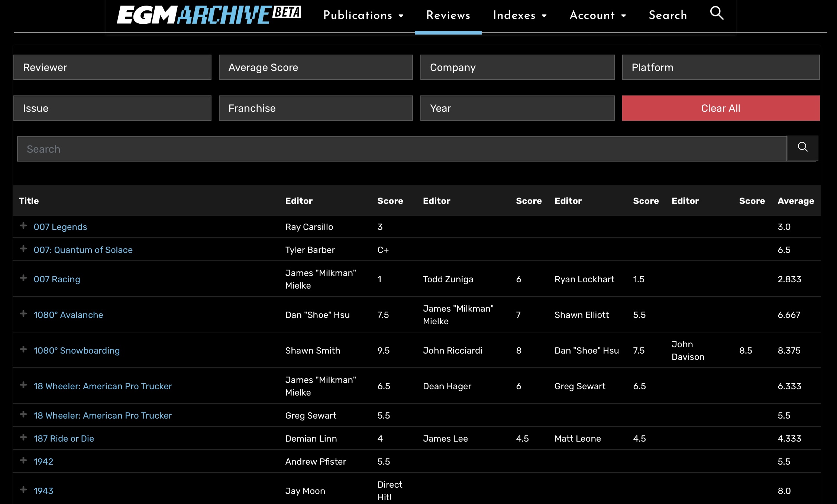The height and width of the screenshot is (504, 837).
Task: Click into the reviews Search field
Action: pyautogui.click(x=402, y=149)
